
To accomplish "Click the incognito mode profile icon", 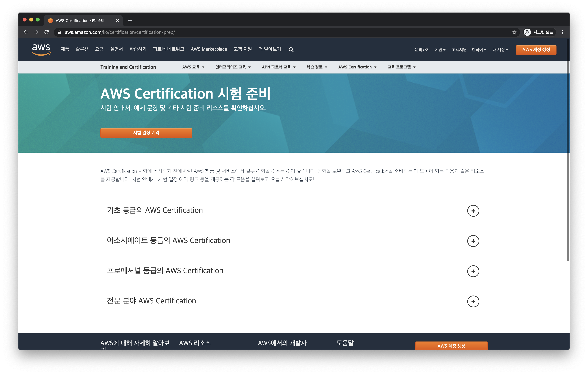I will (x=527, y=32).
